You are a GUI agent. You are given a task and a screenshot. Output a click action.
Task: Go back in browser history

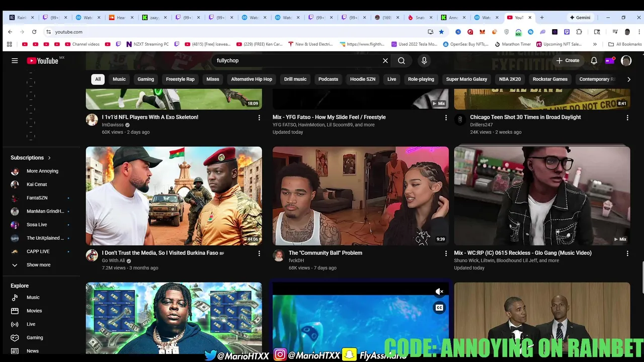click(10, 32)
